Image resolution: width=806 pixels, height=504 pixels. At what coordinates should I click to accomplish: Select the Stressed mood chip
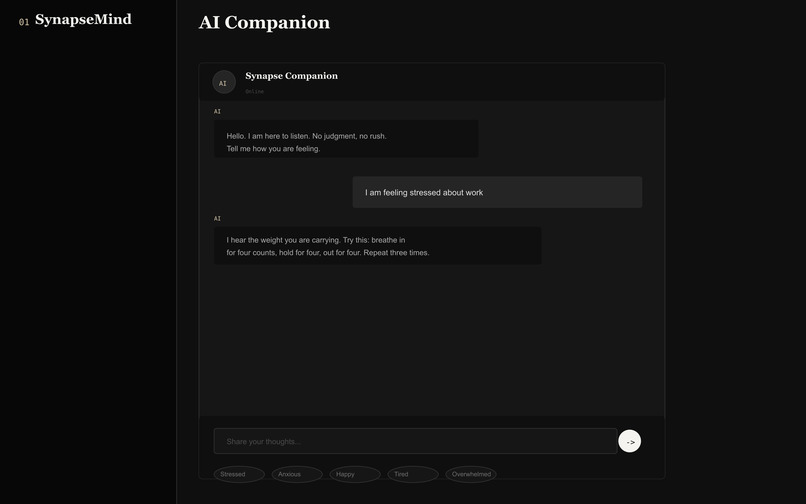pyautogui.click(x=239, y=474)
